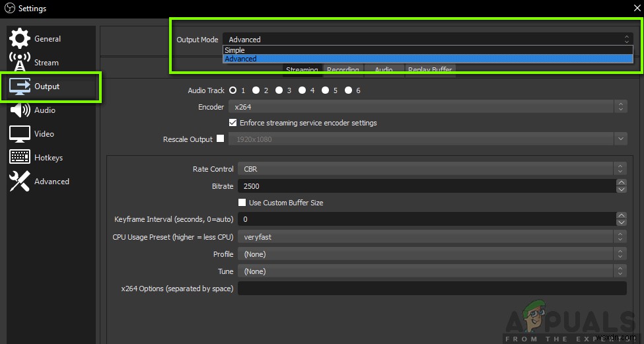The image size is (644, 344).
Task: Choose the Video monitor icon
Action: coord(20,134)
